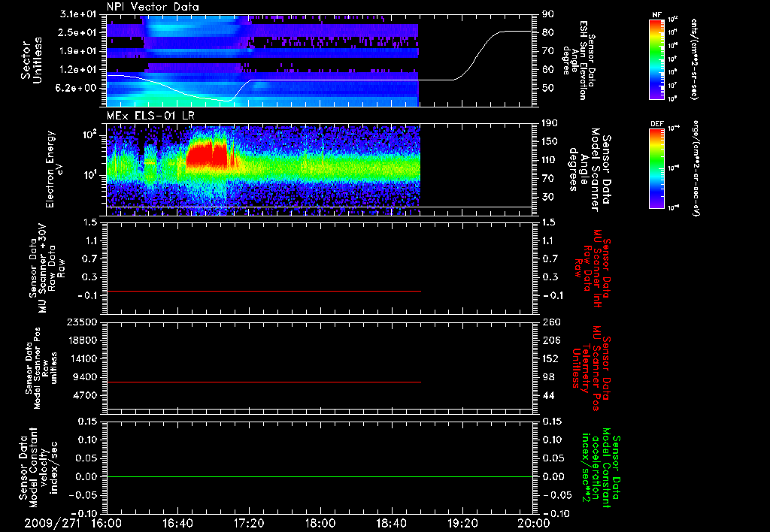This screenshot has width=770, height=532.
Task: Click the DEF energy flux color bar
Action: pyautogui.click(x=657, y=168)
